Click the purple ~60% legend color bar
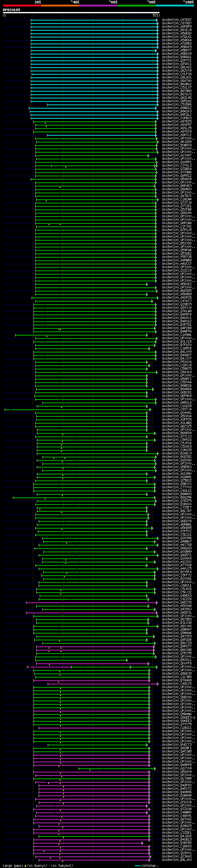This screenshot has height=868, width=197. 99,6
